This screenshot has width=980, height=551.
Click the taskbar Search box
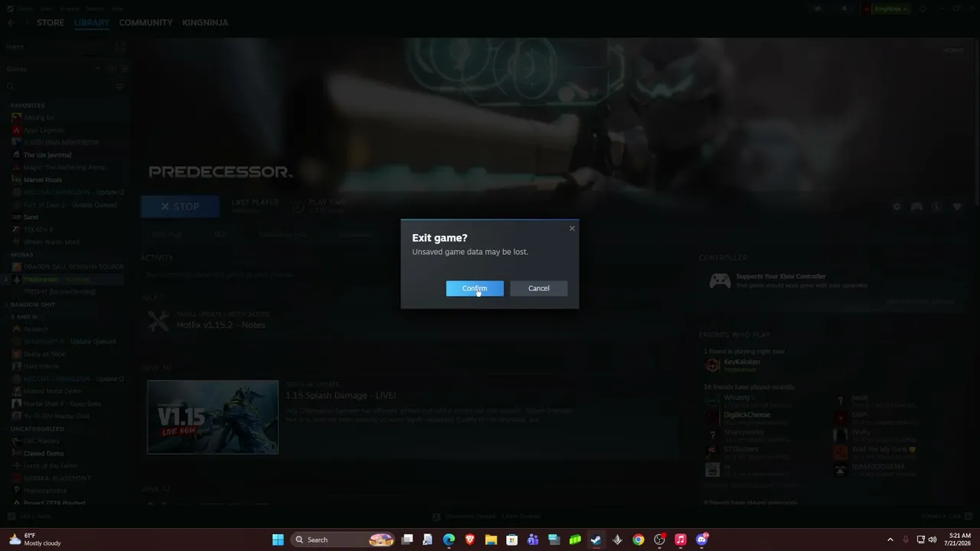click(344, 540)
